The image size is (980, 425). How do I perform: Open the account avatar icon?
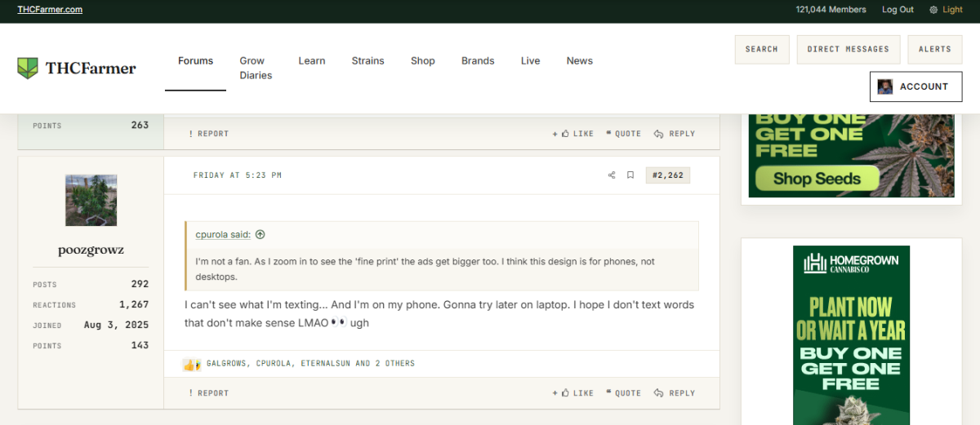[885, 86]
